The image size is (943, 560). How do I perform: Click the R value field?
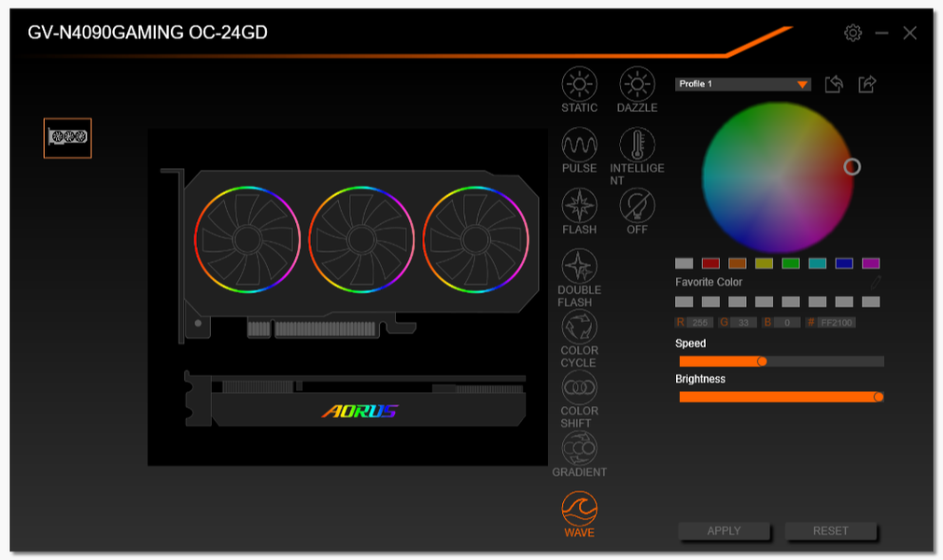point(700,322)
